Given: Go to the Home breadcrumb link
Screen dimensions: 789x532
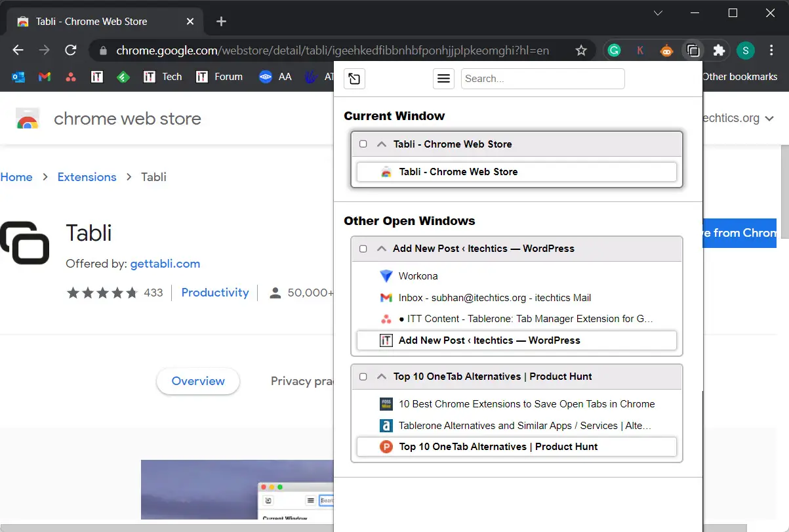Looking at the screenshot, I should pos(16,177).
